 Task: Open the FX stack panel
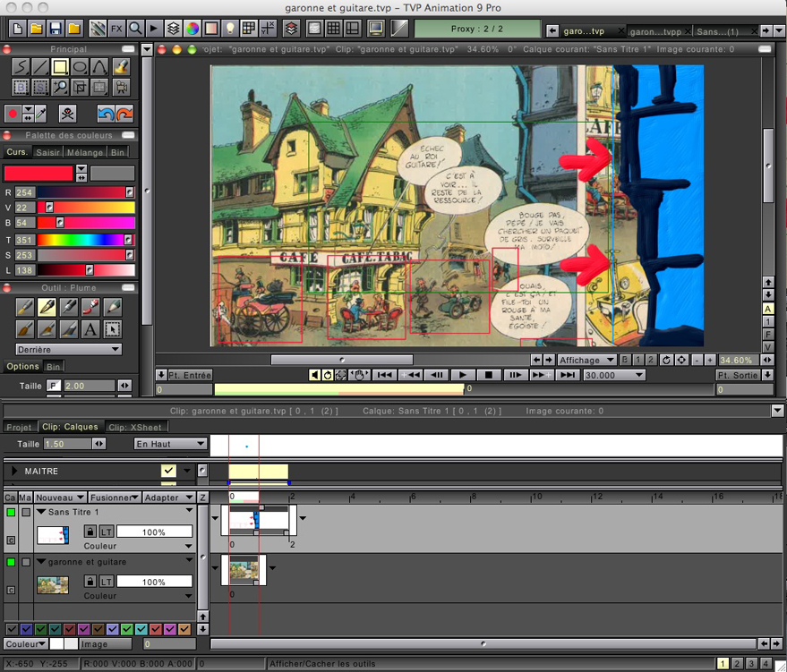tap(116, 29)
